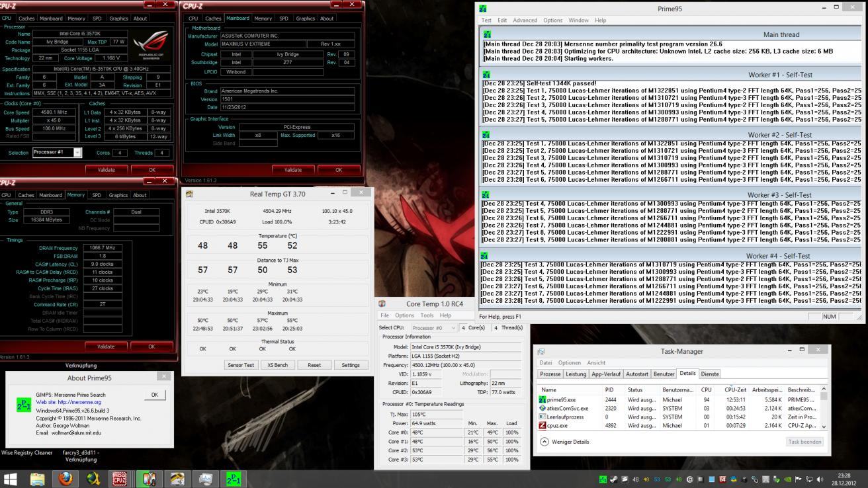Open Real Temp Settings button
Viewport: 868px width, 488px height.
pos(351,365)
